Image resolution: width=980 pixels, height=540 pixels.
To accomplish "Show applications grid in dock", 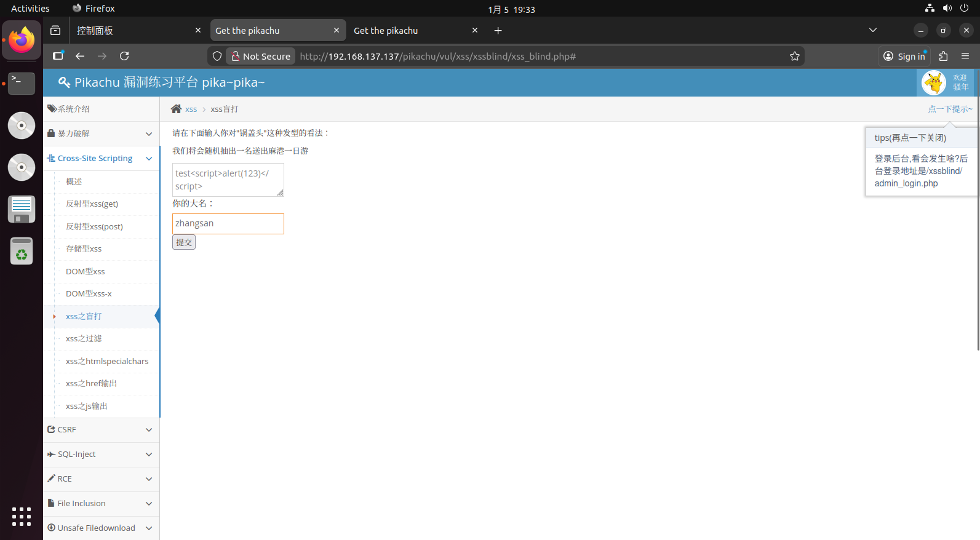I will [22, 517].
